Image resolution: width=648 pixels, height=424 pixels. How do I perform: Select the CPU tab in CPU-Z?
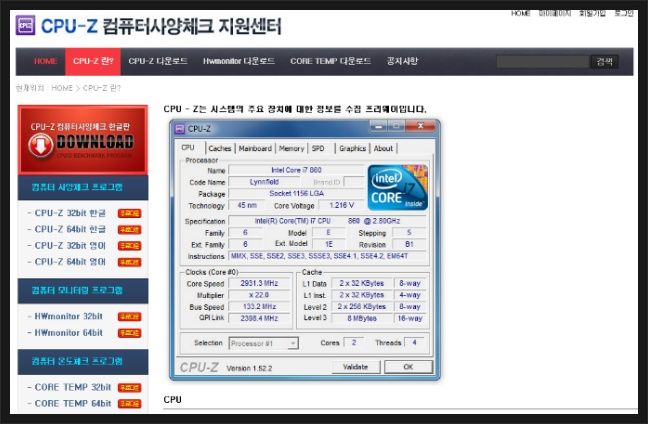(188, 148)
